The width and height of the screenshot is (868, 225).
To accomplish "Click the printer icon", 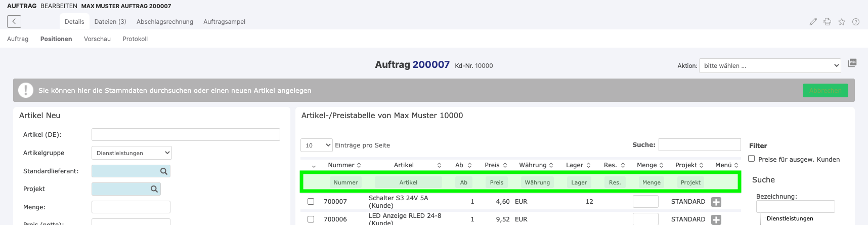I will coord(827,22).
